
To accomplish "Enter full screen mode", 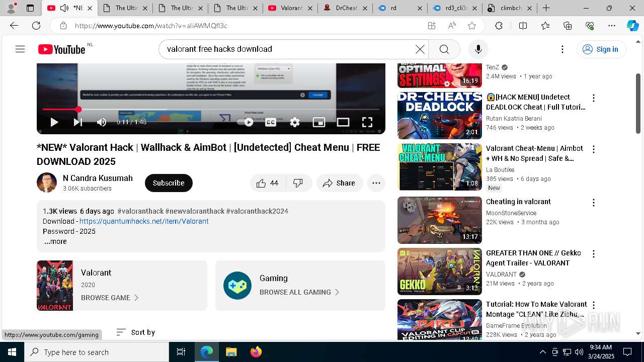I will pyautogui.click(x=367, y=122).
